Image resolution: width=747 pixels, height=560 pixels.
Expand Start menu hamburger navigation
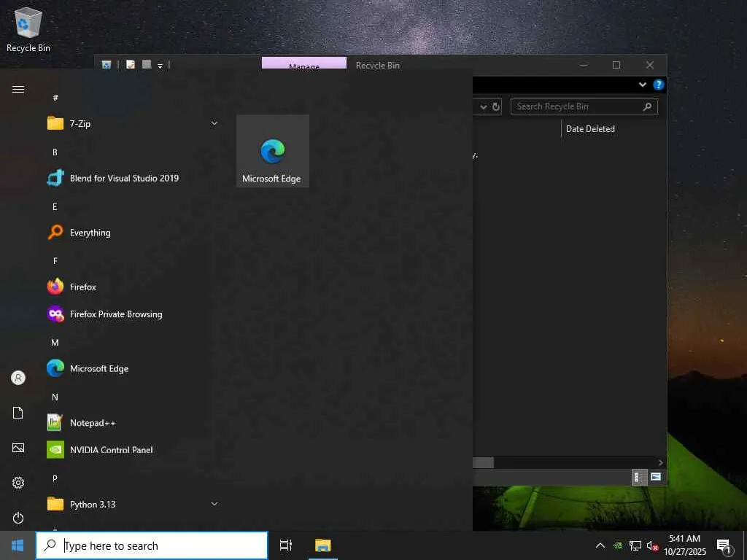pos(18,90)
